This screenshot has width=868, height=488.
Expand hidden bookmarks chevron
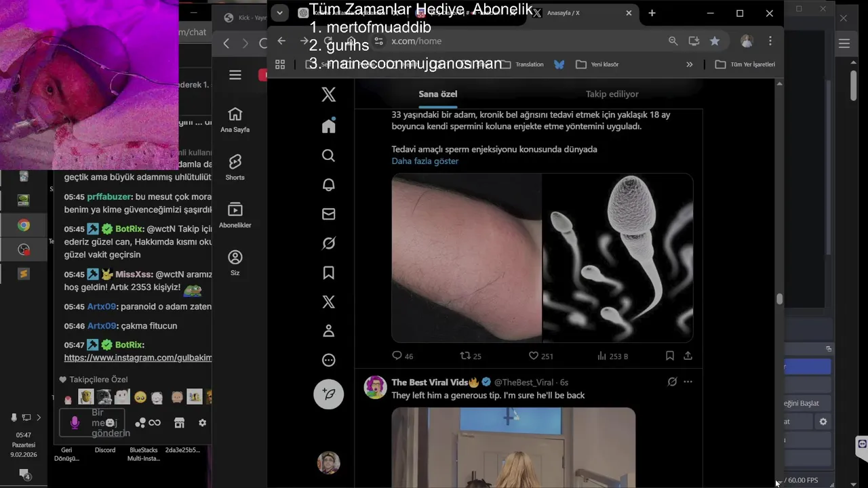tap(690, 64)
